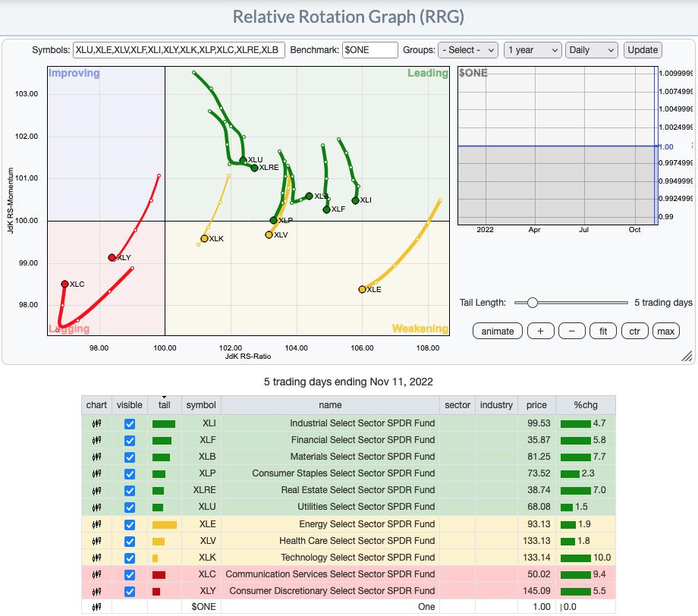Open chart icon for $ONE row
Screen dimensions: 698x616
(x=96, y=607)
